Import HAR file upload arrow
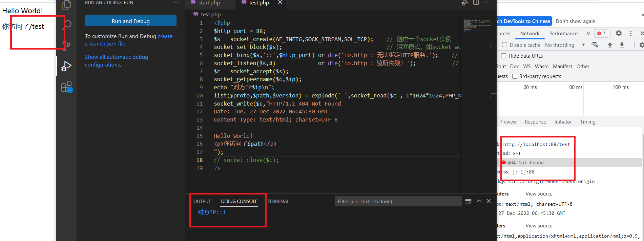 610,45
